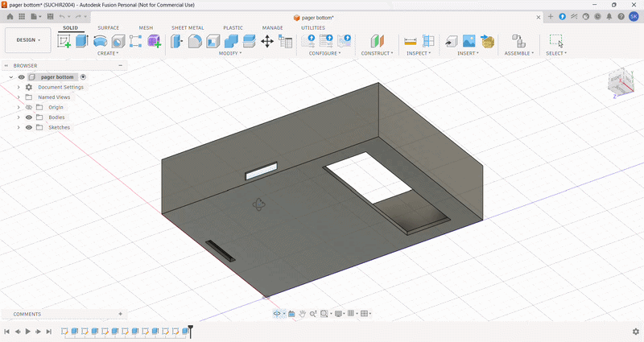Open Notifications bell icon
The width and height of the screenshot is (644, 342).
point(609,16)
